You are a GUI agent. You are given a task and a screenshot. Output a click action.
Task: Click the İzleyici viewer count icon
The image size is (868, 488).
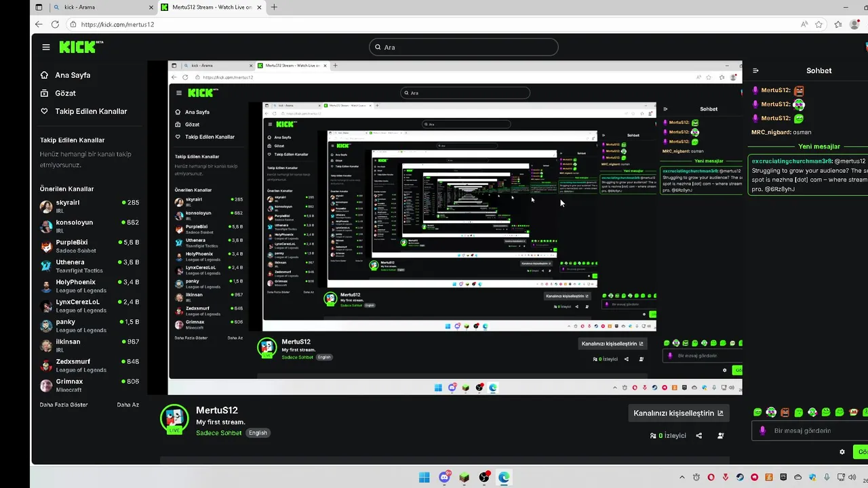click(653, 436)
